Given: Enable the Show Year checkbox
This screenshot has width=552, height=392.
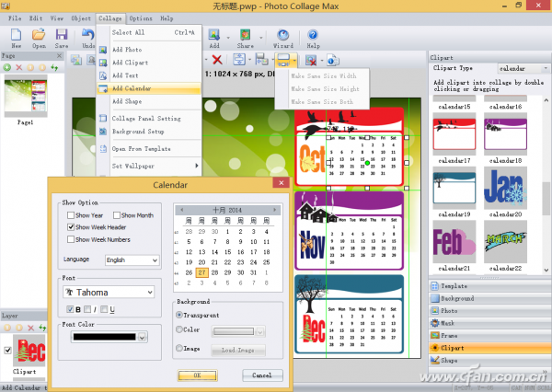Looking at the screenshot, I should coord(71,215).
